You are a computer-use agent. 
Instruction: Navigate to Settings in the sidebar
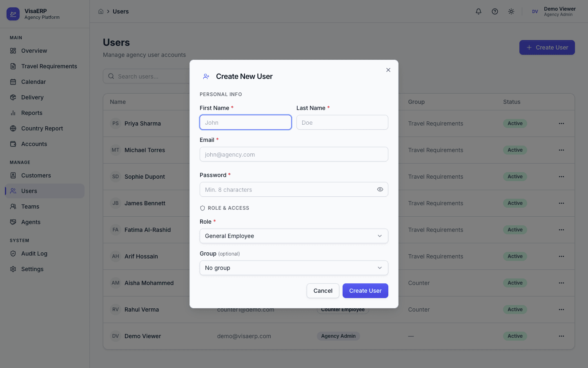pyautogui.click(x=32, y=269)
